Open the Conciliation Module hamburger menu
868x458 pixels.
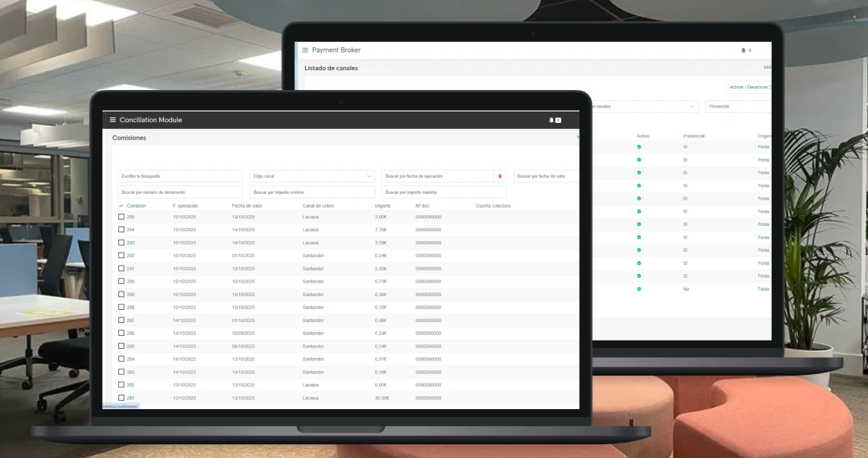(x=113, y=120)
